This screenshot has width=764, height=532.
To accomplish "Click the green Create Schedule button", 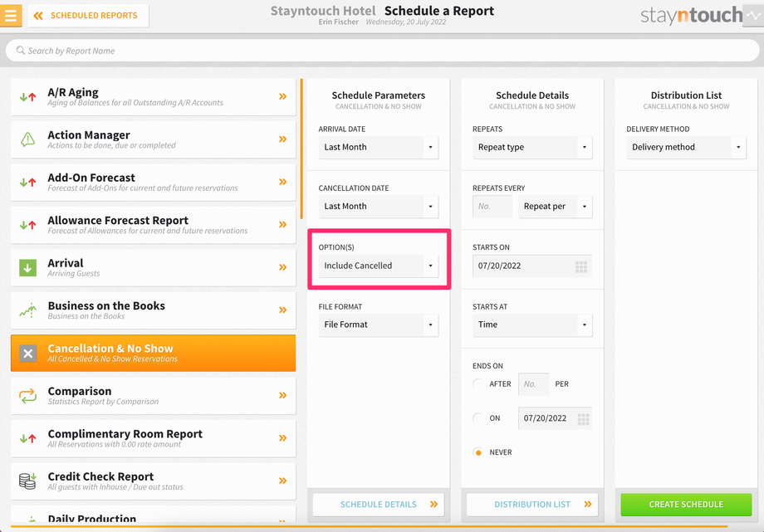I will click(686, 505).
